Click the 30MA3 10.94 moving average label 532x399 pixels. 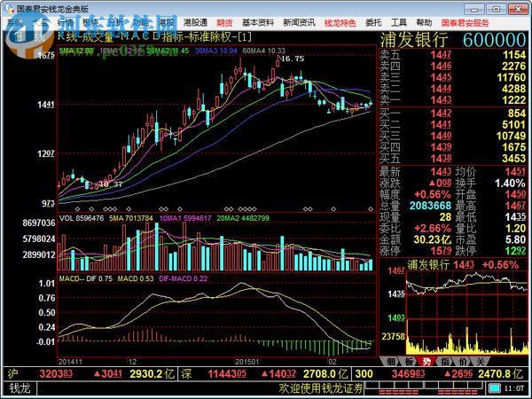[x=215, y=51]
